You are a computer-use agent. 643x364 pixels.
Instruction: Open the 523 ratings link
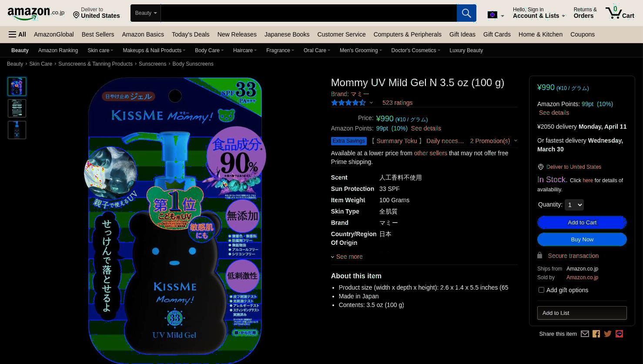point(397,103)
